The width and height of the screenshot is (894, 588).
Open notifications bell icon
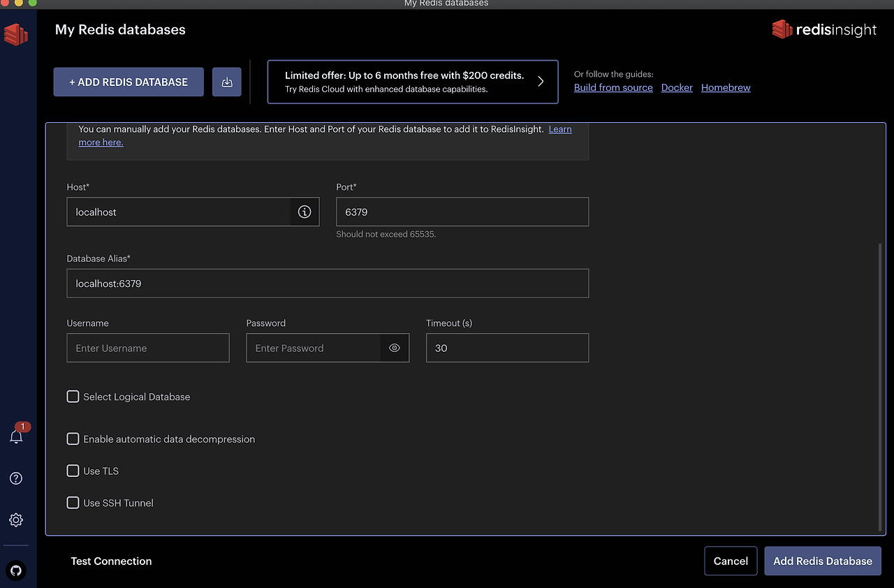pyautogui.click(x=16, y=437)
